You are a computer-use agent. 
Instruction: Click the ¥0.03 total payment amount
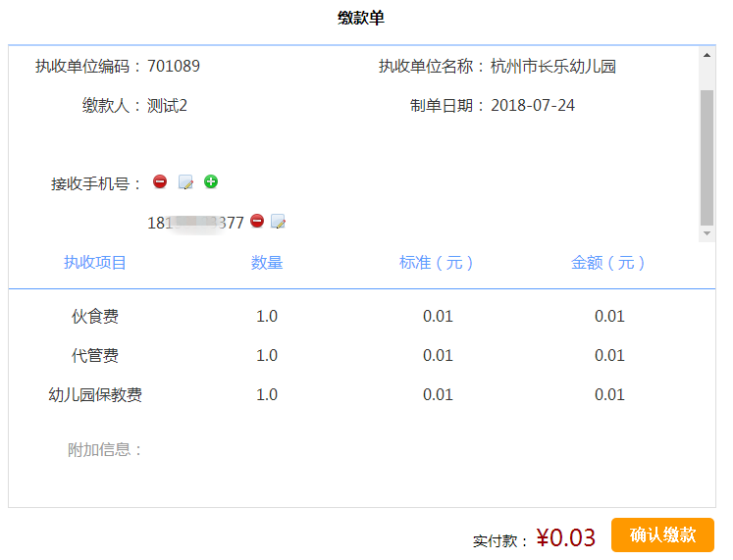(566, 537)
